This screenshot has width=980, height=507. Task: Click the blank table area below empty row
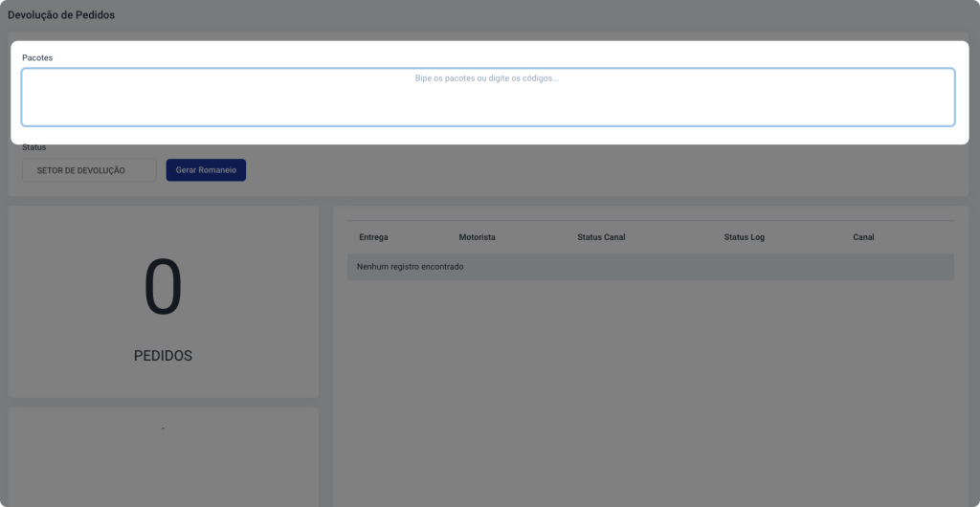point(651,383)
